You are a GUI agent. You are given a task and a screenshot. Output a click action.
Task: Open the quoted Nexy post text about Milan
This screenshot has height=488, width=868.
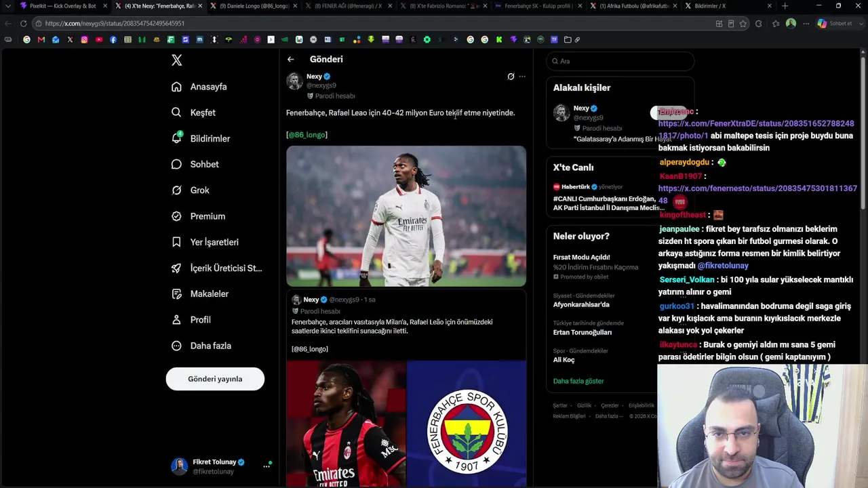pos(392,327)
